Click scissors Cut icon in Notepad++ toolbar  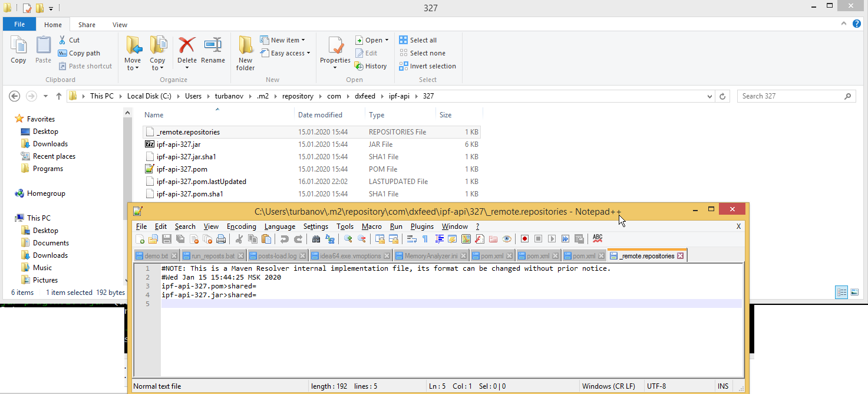(x=239, y=239)
